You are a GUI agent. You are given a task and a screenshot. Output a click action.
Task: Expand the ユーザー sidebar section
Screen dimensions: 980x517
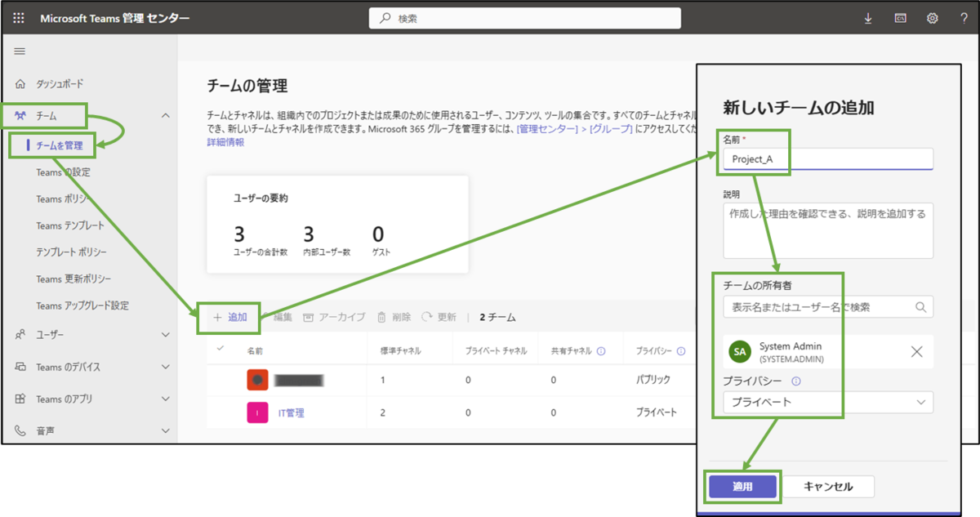pos(166,335)
